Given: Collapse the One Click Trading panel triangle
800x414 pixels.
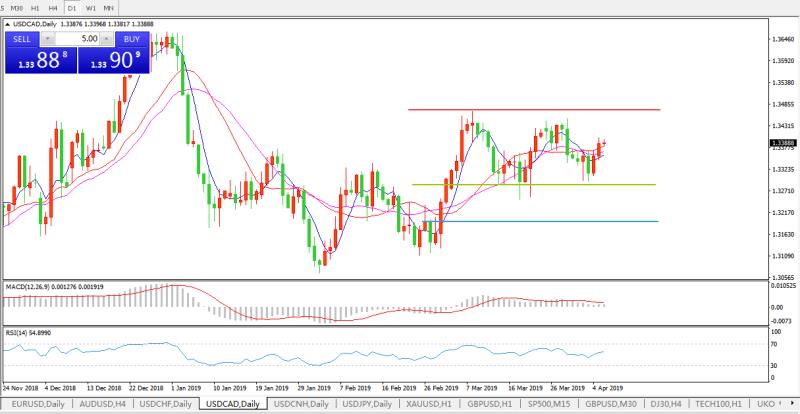Looking at the screenshot, I should pos(5,24).
